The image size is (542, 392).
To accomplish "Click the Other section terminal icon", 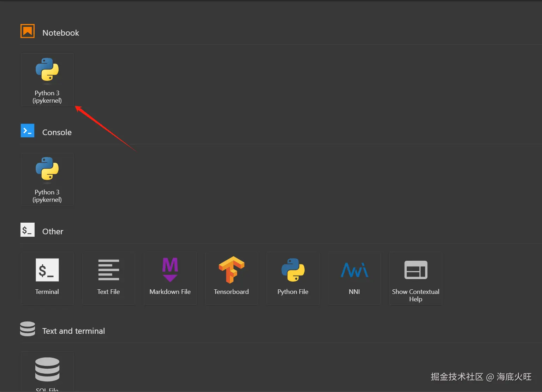I will pos(28,230).
